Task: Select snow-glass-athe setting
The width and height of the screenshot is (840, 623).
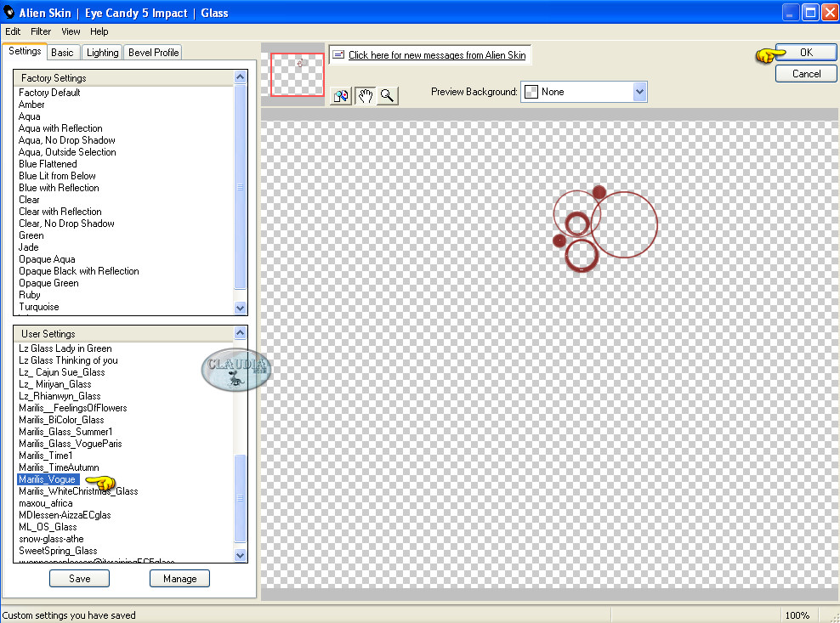Action: [x=51, y=539]
